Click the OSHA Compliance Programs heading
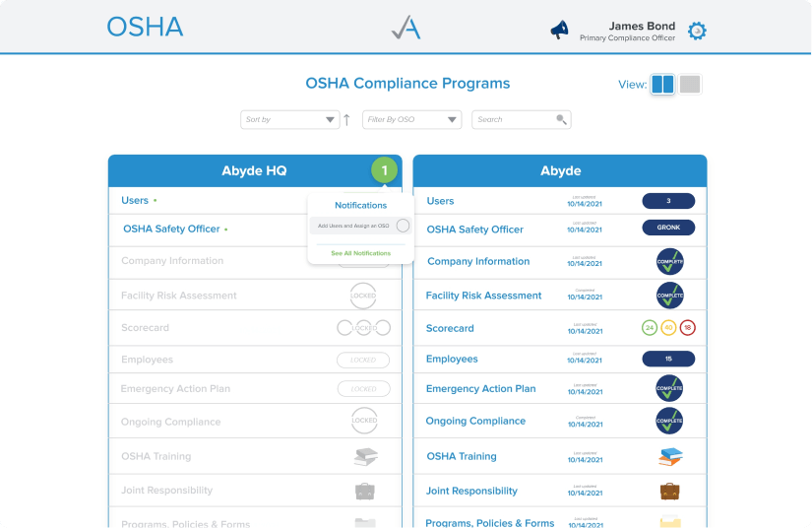Viewport: 812px width, 529px height. click(407, 84)
